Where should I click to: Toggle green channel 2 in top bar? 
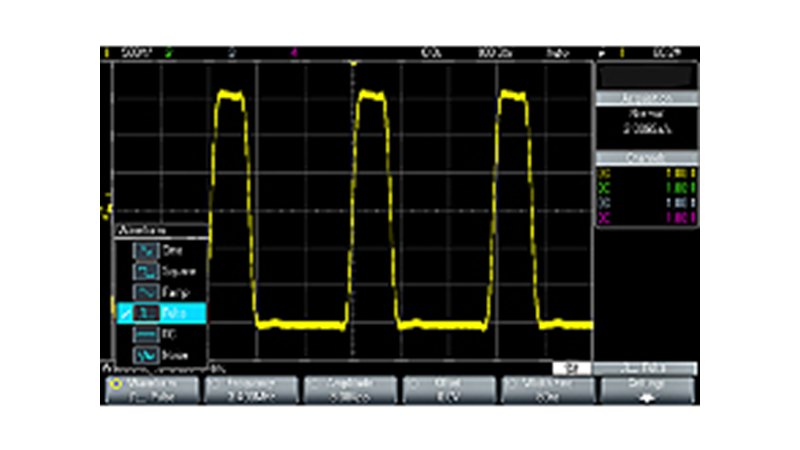pyautogui.click(x=171, y=51)
